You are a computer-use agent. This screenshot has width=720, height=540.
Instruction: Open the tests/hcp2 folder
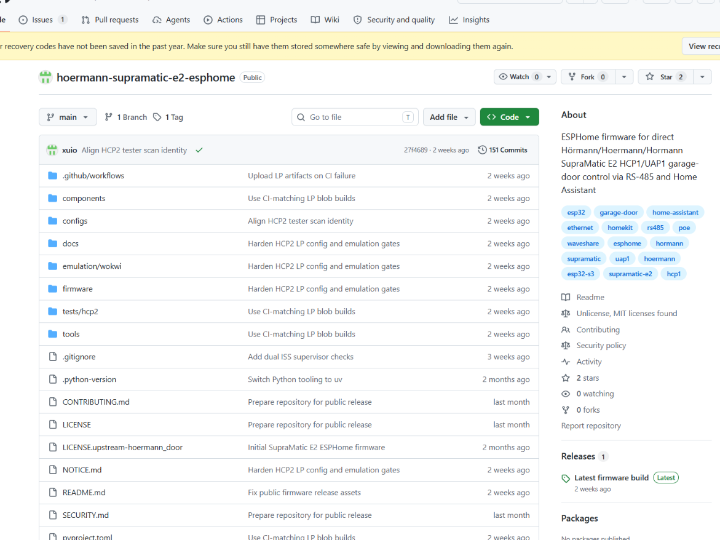(80, 311)
